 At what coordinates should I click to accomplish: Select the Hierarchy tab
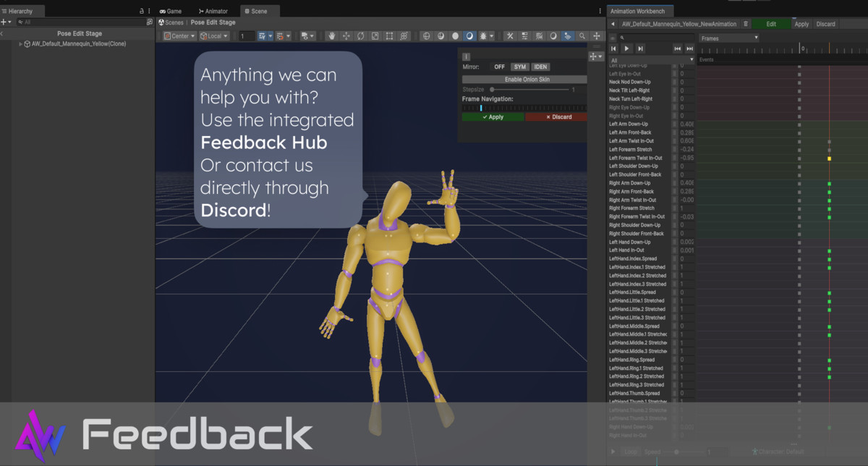[22, 12]
